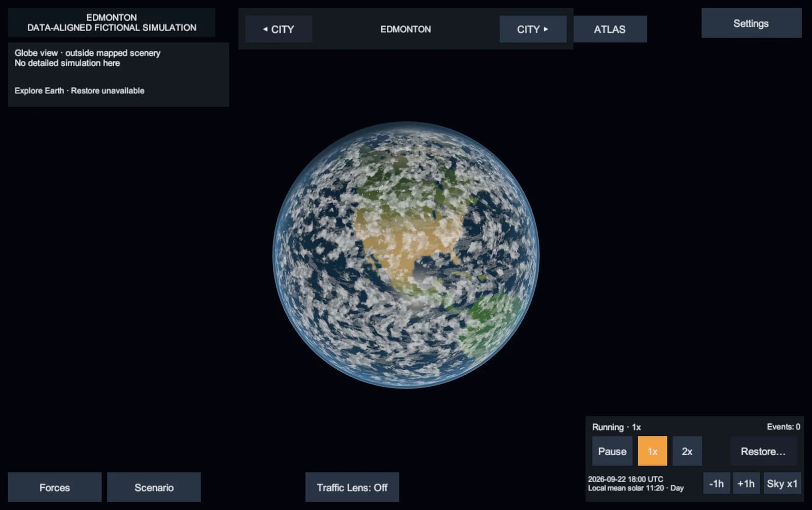Screen dimensions: 812x510
Task: Open the Settings panel
Action: point(751,23)
